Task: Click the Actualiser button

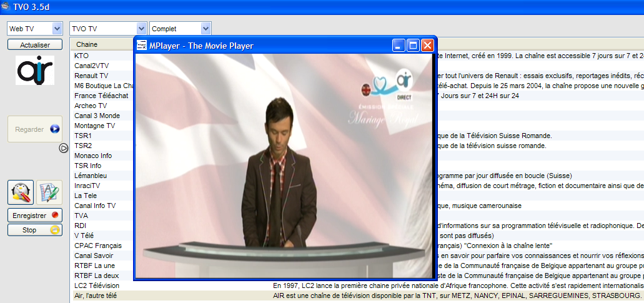Action: click(x=35, y=45)
